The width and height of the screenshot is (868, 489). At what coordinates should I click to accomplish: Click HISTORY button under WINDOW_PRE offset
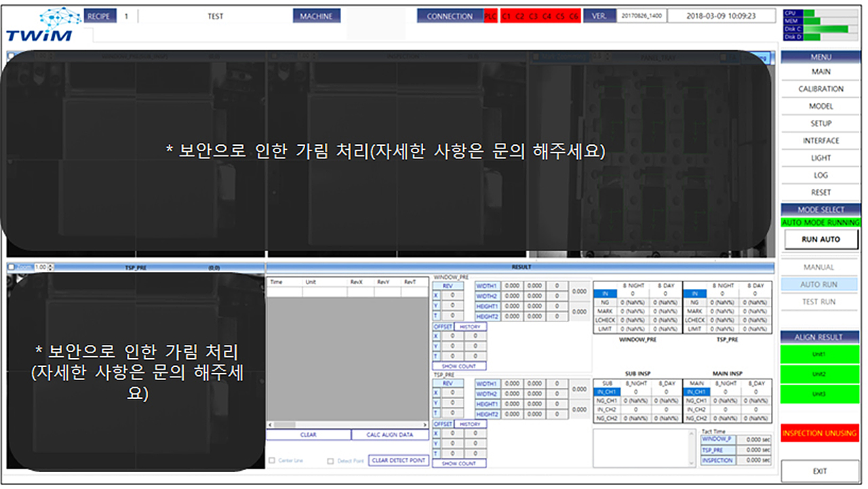(470, 327)
